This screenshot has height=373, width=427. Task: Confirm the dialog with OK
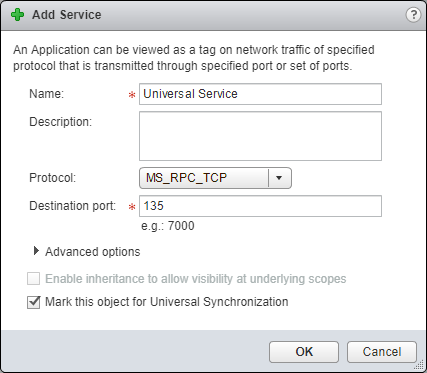(x=304, y=352)
